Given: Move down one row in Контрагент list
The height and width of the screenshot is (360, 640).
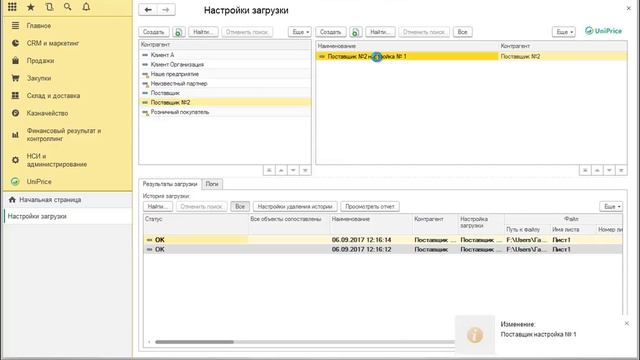Looking at the screenshot, I should 293,170.
